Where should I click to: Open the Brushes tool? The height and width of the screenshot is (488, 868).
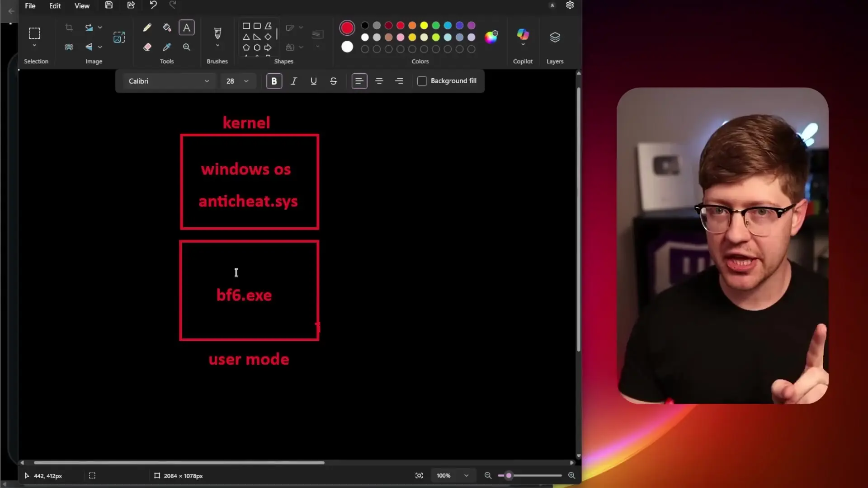(x=217, y=33)
